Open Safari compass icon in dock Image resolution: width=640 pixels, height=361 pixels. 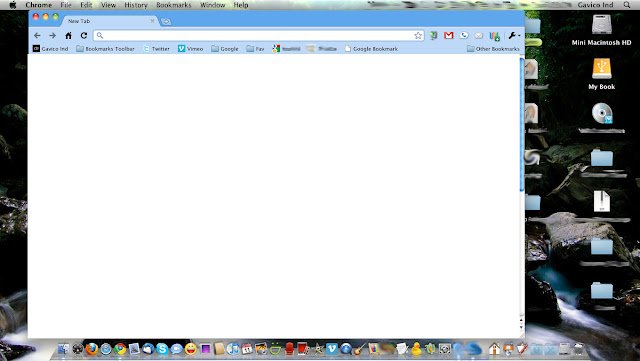coord(106,349)
